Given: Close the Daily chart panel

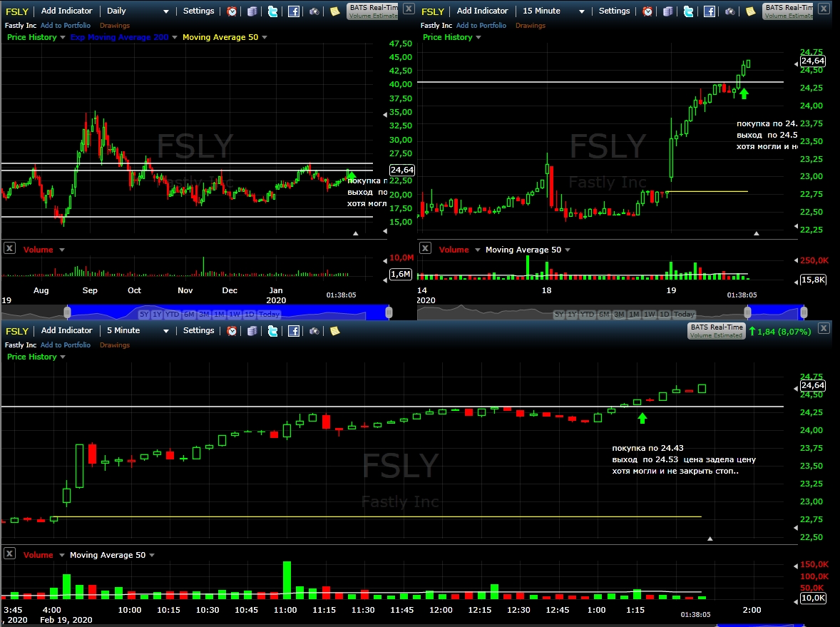Looking at the screenshot, I should coord(409,8).
